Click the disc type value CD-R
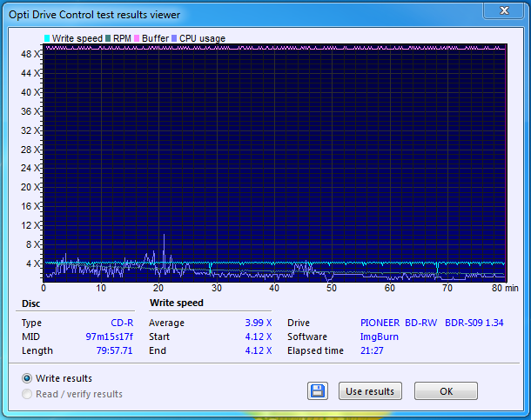This screenshot has height=420, width=531. click(122, 323)
